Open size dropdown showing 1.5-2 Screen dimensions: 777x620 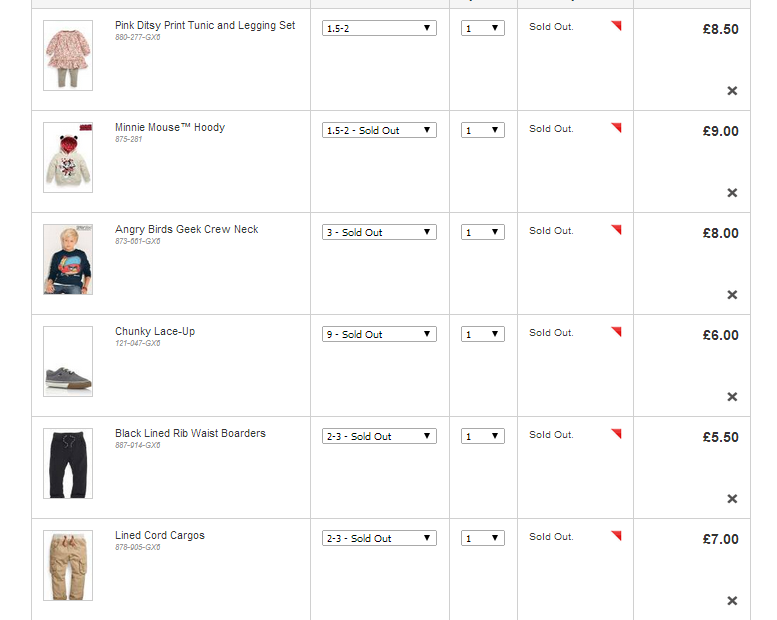[379, 28]
